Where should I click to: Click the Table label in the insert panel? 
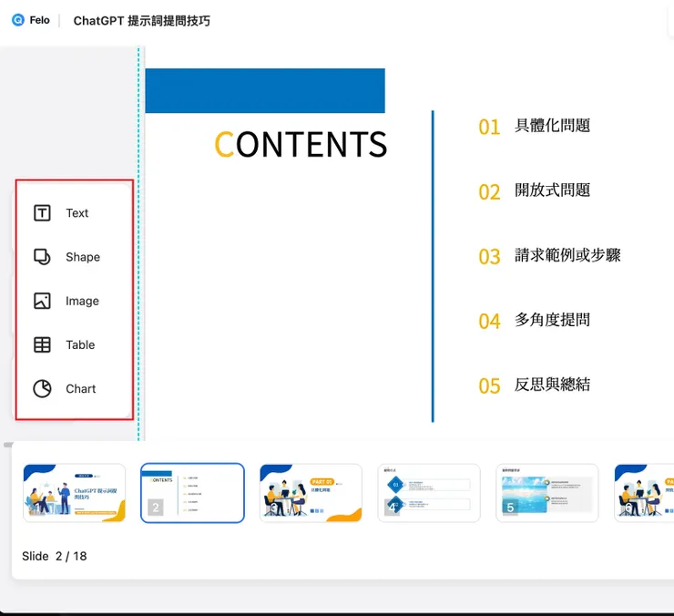point(80,344)
